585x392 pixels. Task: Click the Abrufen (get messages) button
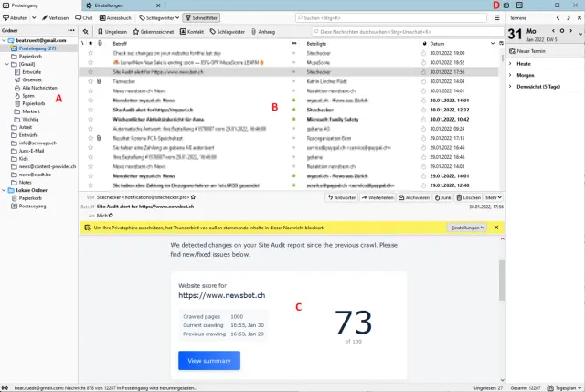coord(15,18)
